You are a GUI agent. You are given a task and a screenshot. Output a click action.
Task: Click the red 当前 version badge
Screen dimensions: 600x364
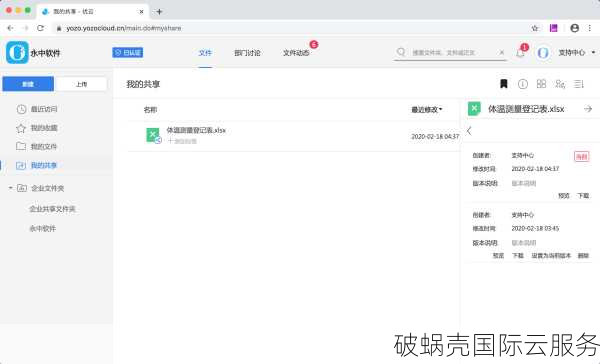582,157
